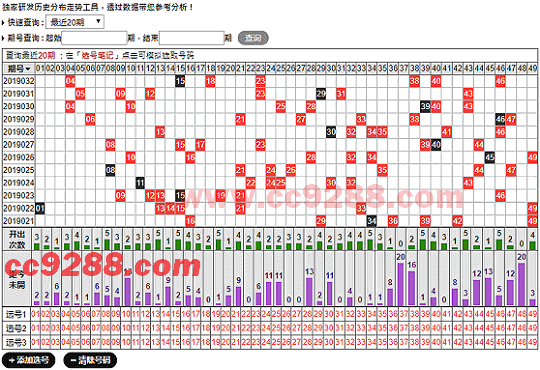Screen dimensions: 540x370
Task: Select number 16 in row 选号1
Action: (186, 314)
